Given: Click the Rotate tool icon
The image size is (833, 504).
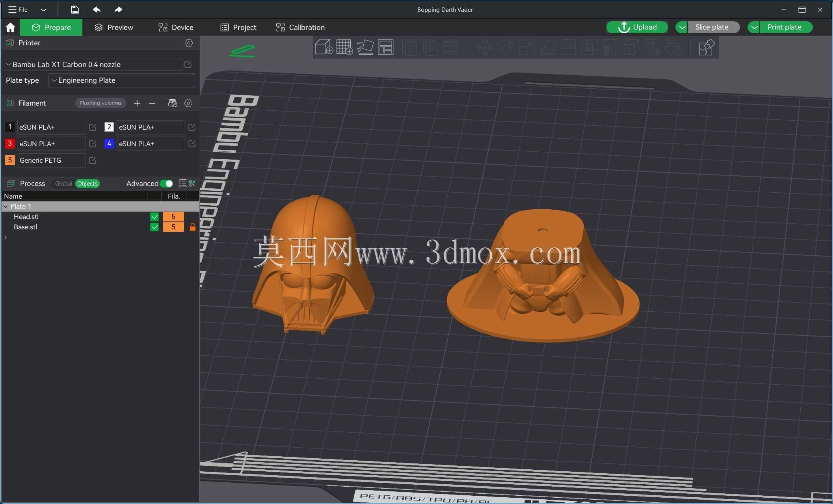Looking at the screenshot, I should pos(506,47).
